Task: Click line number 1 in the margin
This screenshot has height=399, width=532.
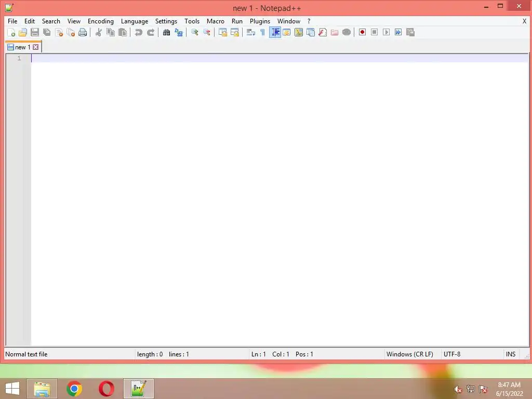Action: 19,58
